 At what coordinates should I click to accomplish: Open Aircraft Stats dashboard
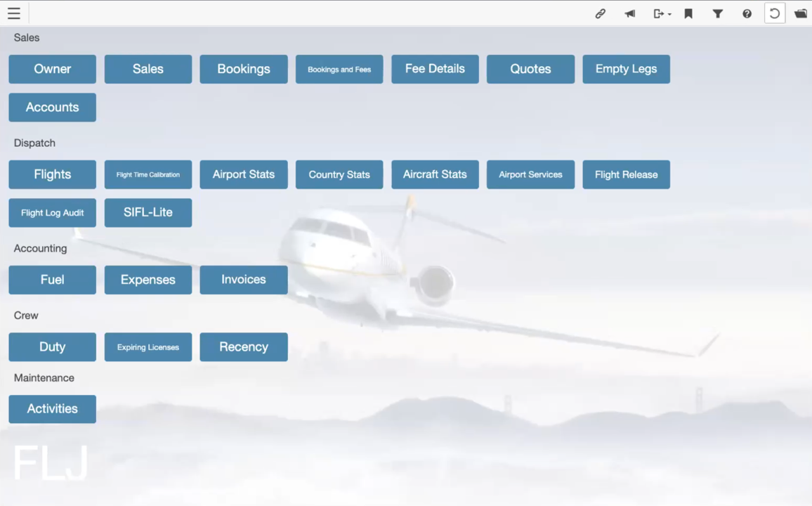click(x=435, y=174)
